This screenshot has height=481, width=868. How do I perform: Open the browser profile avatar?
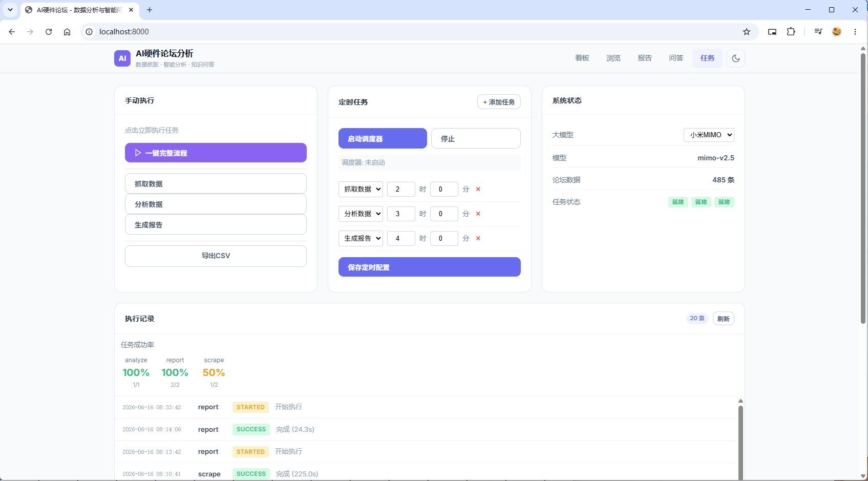pos(837,32)
